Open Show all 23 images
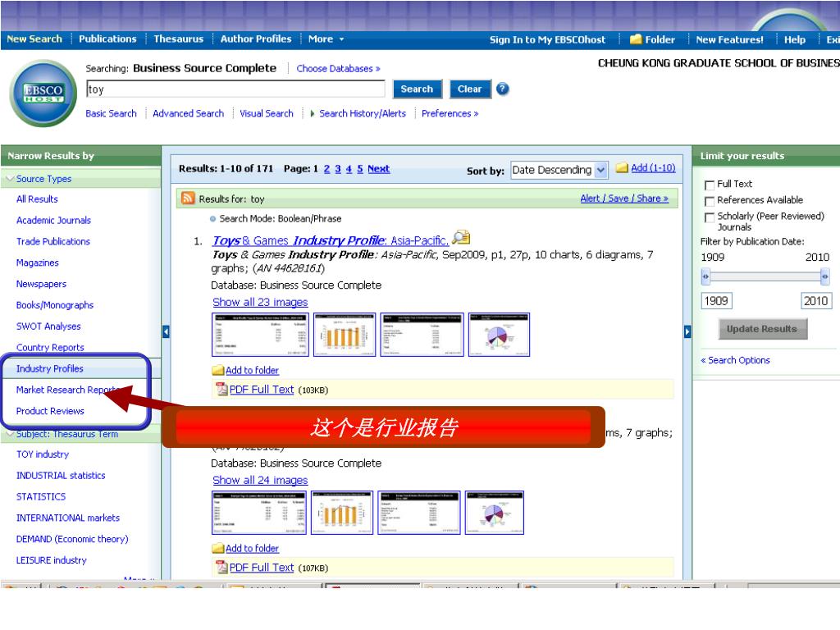840x630 pixels. 260,302
